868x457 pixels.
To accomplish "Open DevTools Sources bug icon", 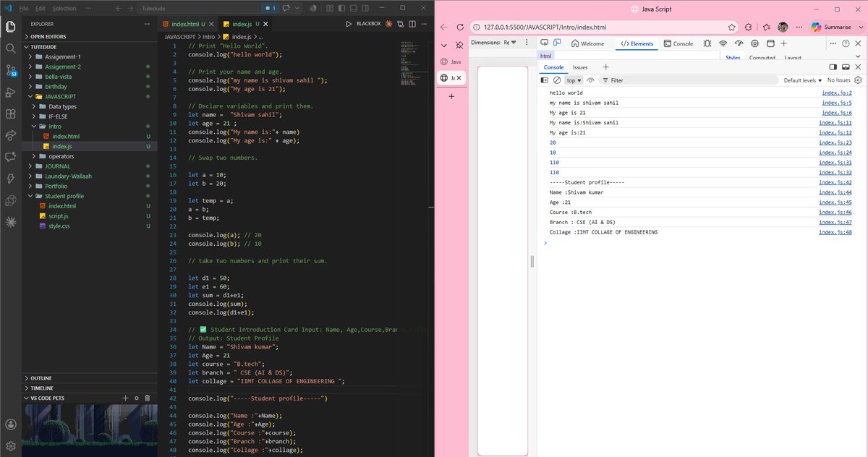I will [707, 43].
